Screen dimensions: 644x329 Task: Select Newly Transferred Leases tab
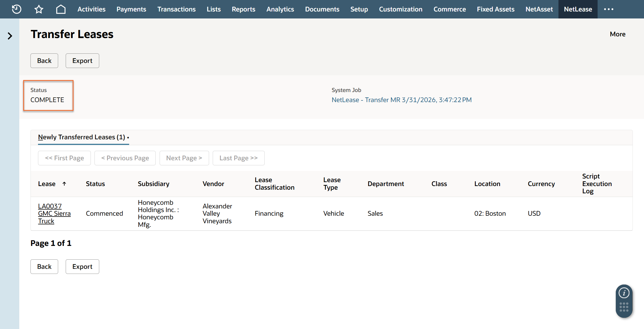[x=82, y=137]
